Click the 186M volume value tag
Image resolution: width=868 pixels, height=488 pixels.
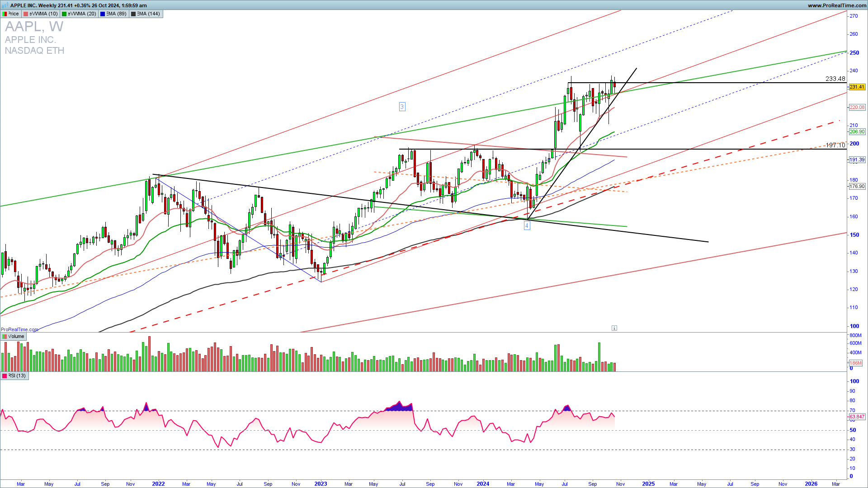tap(855, 363)
